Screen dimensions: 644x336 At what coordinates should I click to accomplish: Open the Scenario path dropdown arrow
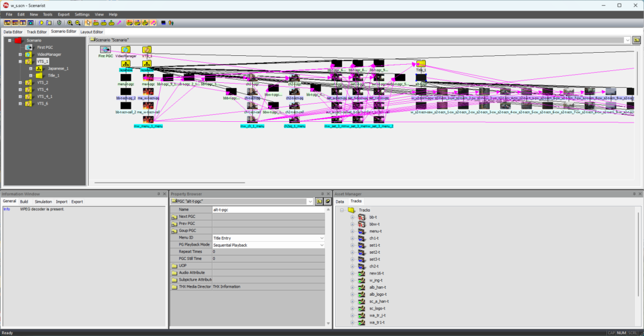(627, 40)
